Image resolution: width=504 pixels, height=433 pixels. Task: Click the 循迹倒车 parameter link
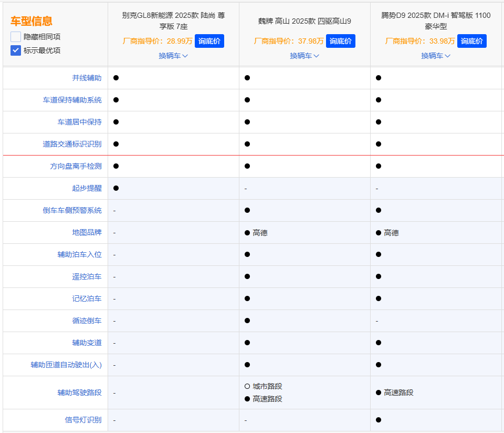click(x=87, y=321)
